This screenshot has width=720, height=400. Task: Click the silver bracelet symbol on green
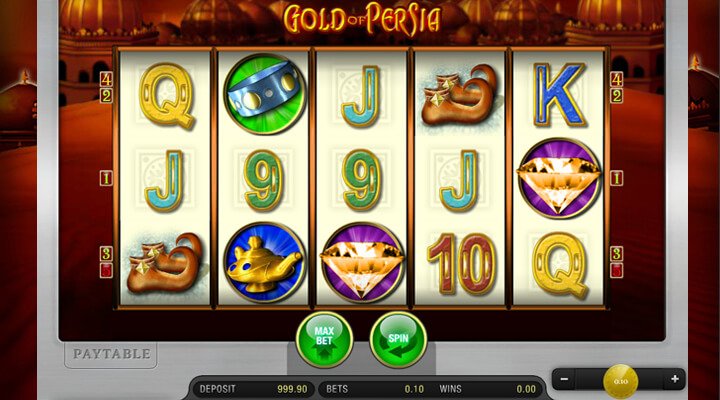click(x=265, y=94)
